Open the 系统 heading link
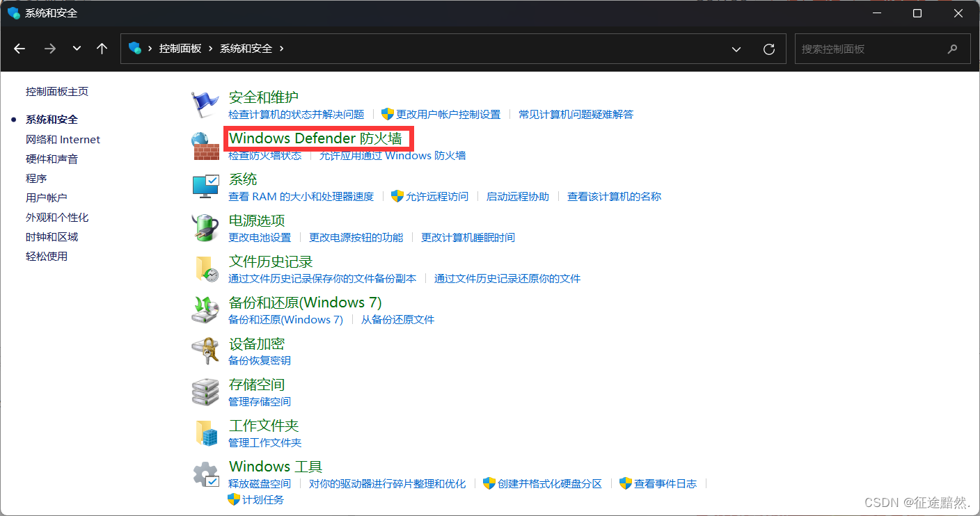 tap(243, 179)
